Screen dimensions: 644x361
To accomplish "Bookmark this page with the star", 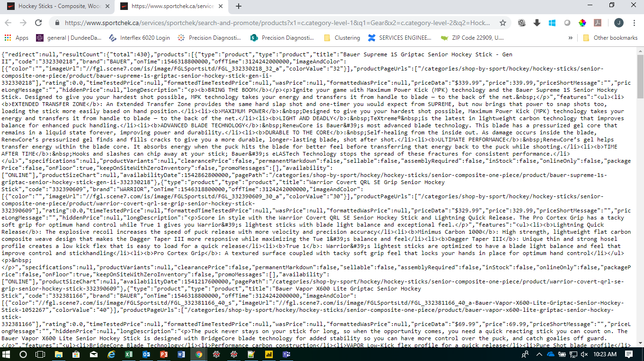I will click(502, 23).
